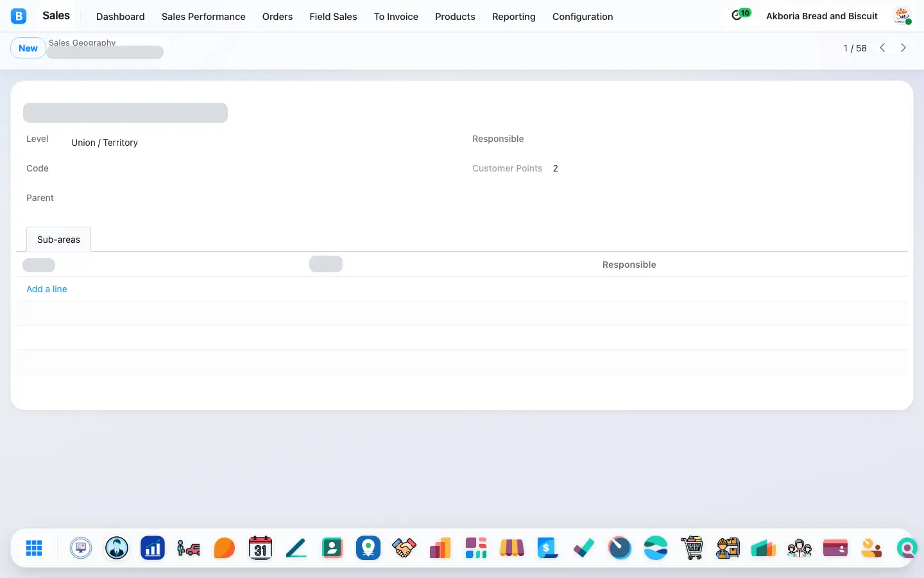Launch the handshake CRM app icon
Viewport: 924px width, 578px height.
click(404, 548)
